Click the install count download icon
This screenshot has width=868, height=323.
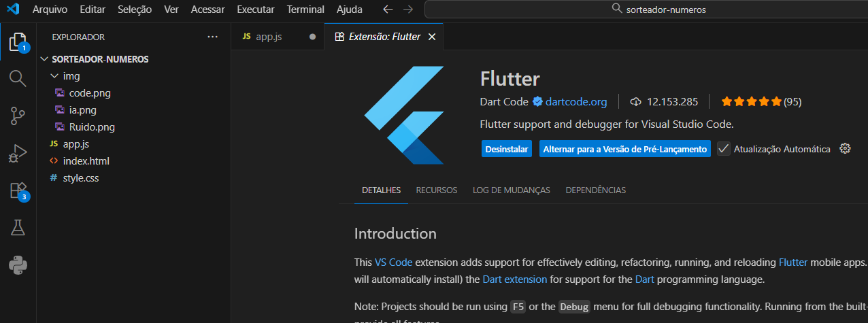(x=636, y=102)
